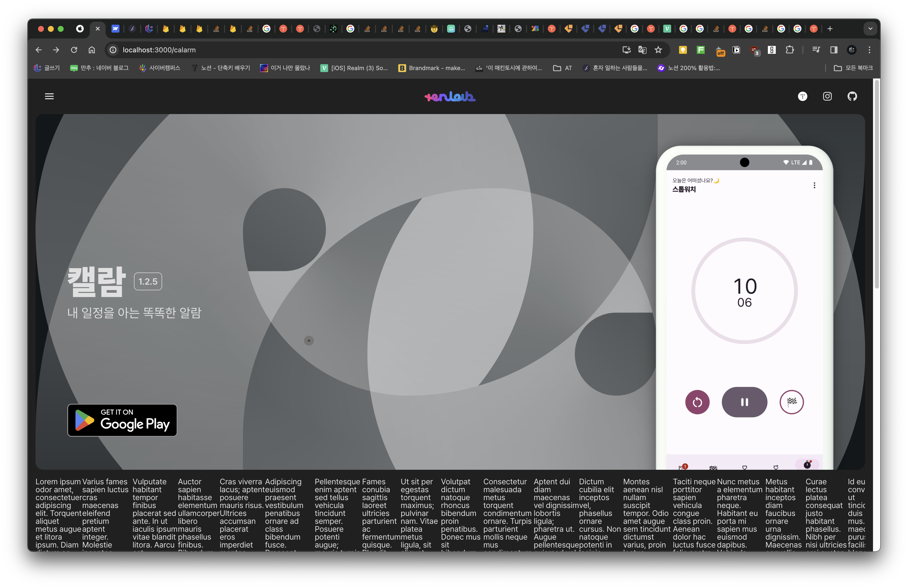Image resolution: width=908 pixels, height=588 pixels.
Task: Open the 글쓰기 bookmark
Action: (47, 68)
